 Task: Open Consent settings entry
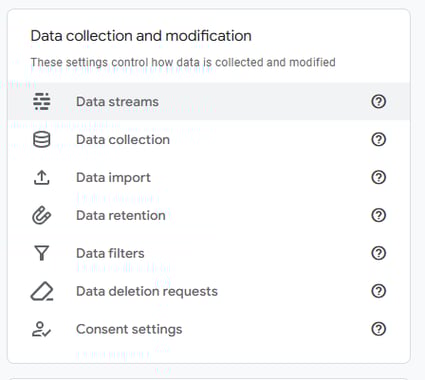tap(209, 329)
